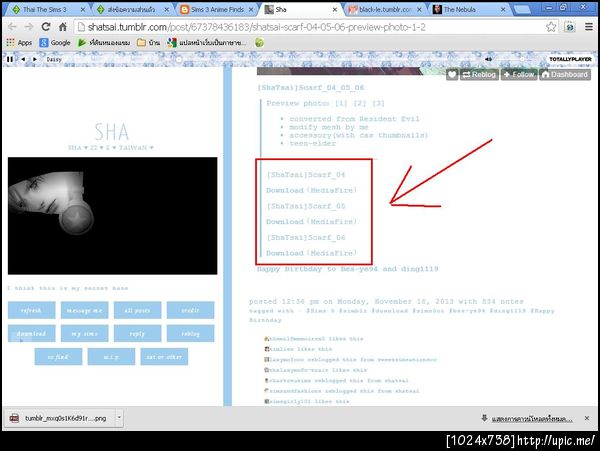Open the w.i.p sidebar button

111,357
